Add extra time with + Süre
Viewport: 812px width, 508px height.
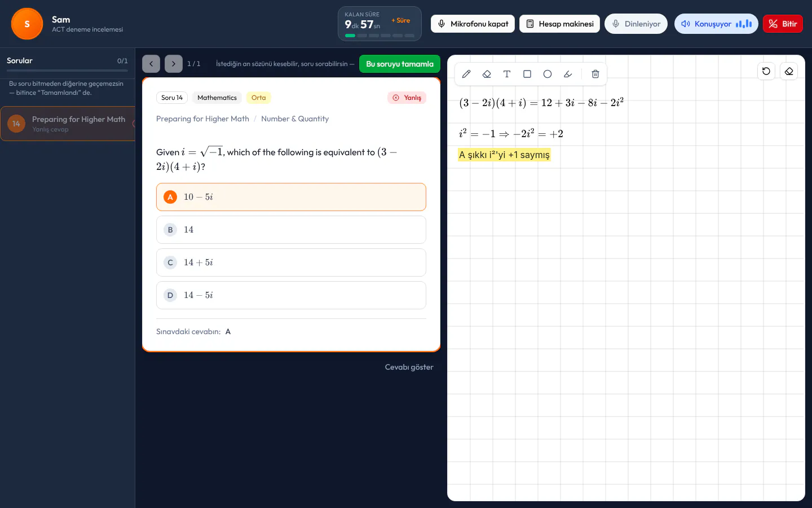401,20
